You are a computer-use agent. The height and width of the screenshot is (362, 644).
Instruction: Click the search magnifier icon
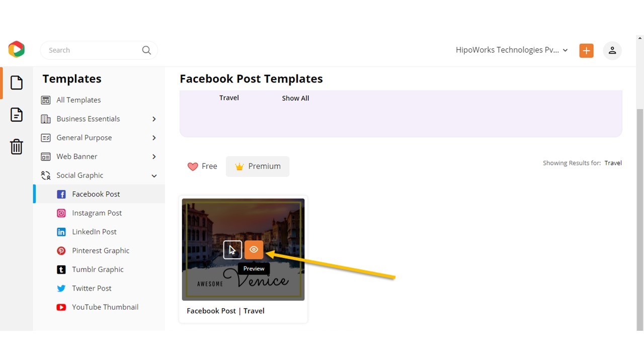coord(146,50)
